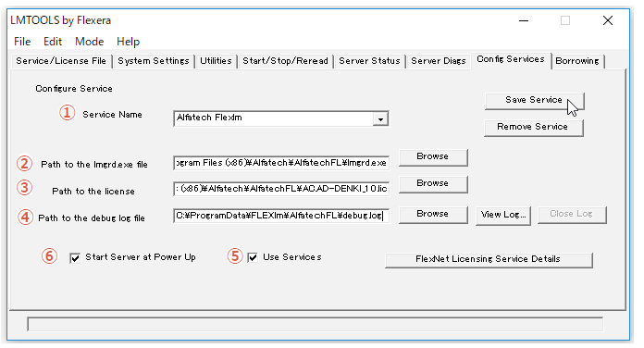Click the status bar field at bottom
Viewport: 644px width, 348px height.
315,324
